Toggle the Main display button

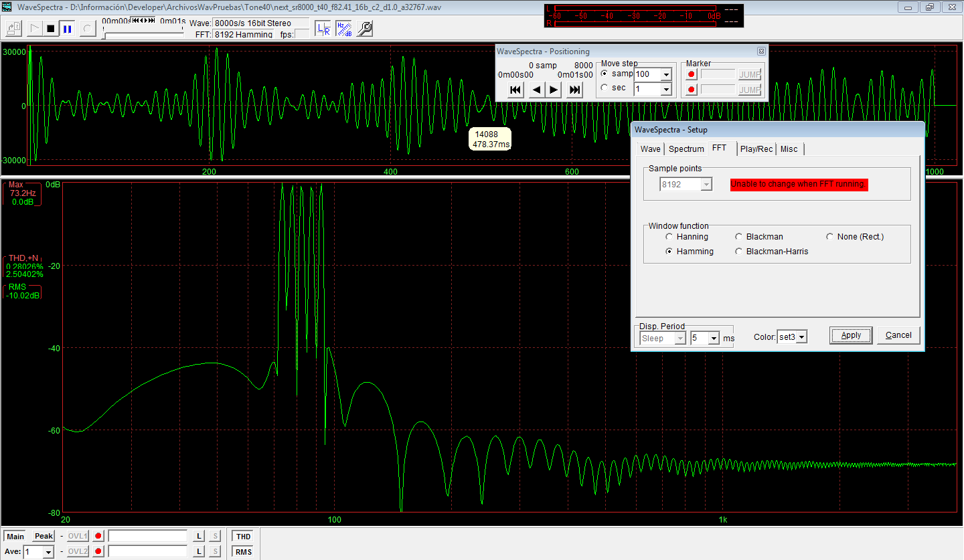click(x=15, y=537)
